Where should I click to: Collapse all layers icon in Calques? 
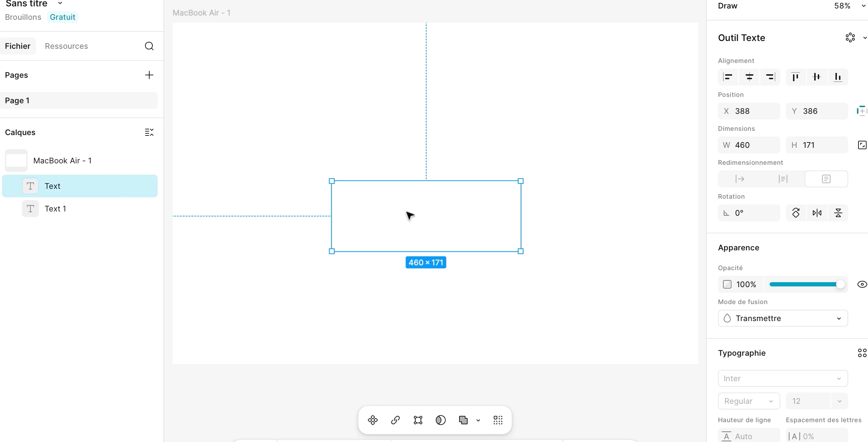149,132
